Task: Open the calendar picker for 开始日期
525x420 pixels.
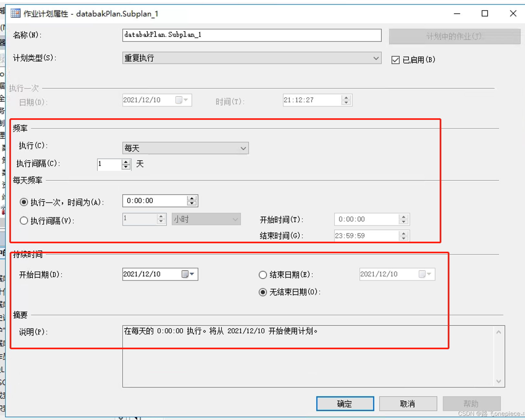Action: click(x=185, y=274)
